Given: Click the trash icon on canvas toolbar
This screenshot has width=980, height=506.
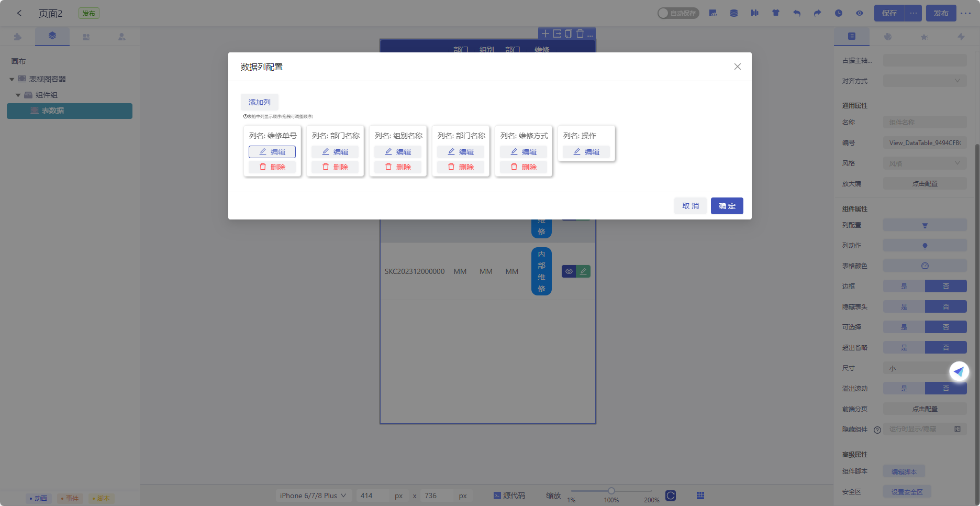Looking at the screenshot, I should tap(580, 34).
